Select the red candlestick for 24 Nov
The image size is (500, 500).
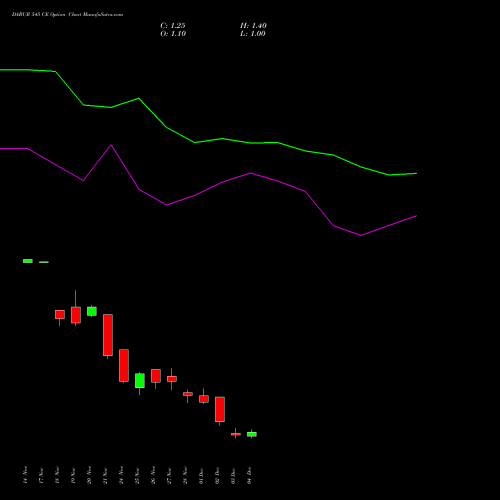point(124,365)
